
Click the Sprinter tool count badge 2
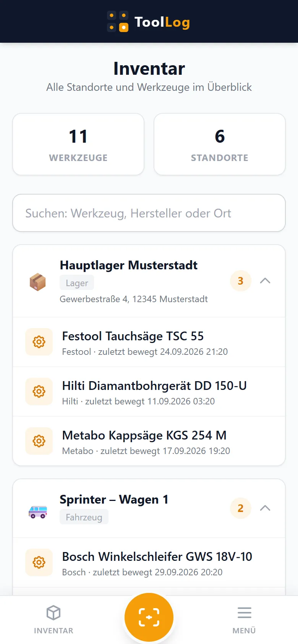click(x=241, y=508)
